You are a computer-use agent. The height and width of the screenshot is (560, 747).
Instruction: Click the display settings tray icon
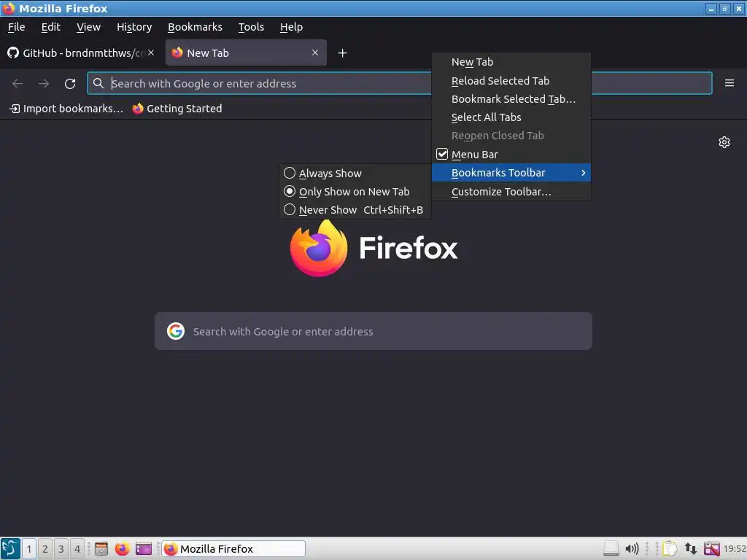tap(712, 548)
